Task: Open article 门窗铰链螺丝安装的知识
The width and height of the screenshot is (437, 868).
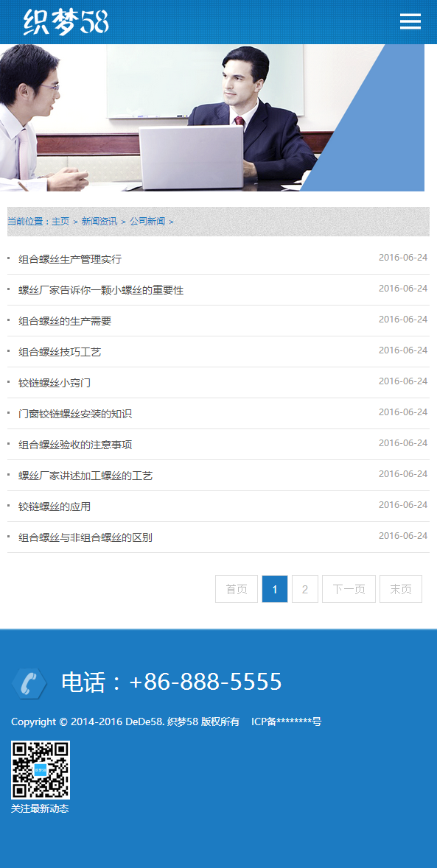Action: 75,414
